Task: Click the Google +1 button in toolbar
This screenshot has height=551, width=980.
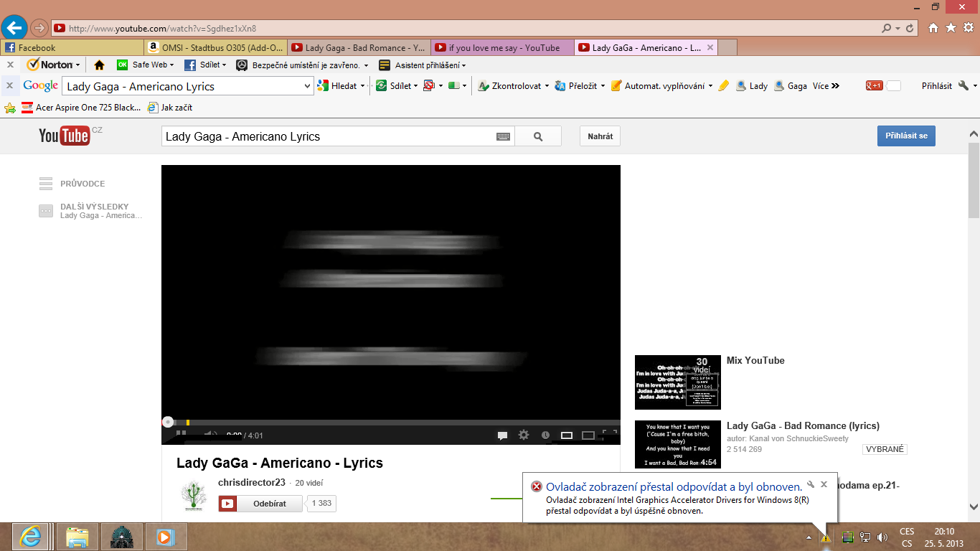Action: click(x=874, y=86)
